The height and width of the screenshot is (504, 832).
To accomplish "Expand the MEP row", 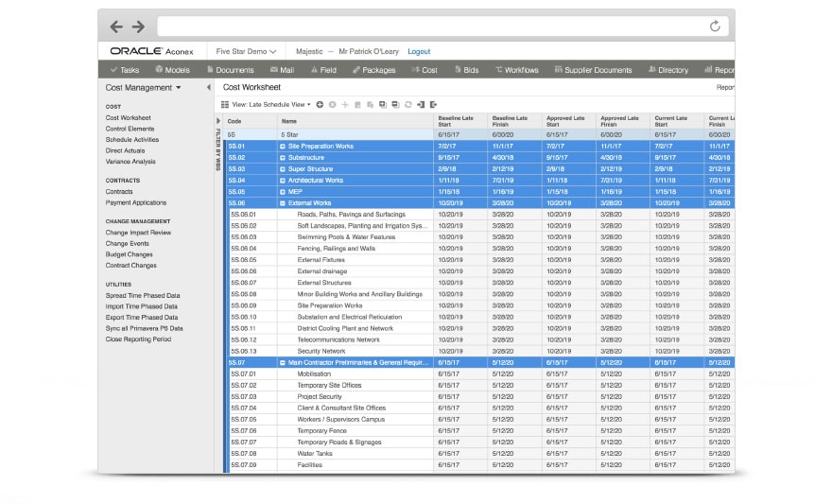I will click(x=283, y=192).
